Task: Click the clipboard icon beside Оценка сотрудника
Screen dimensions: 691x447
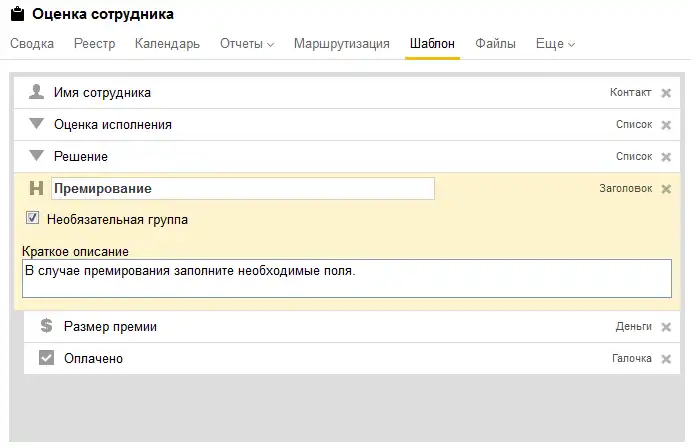Action: [17, 14]
